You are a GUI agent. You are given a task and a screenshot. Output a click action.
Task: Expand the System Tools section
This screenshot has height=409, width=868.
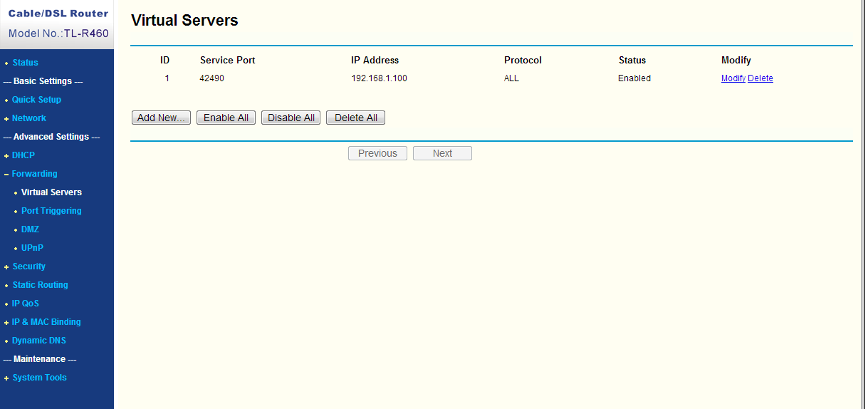[39, 378]
